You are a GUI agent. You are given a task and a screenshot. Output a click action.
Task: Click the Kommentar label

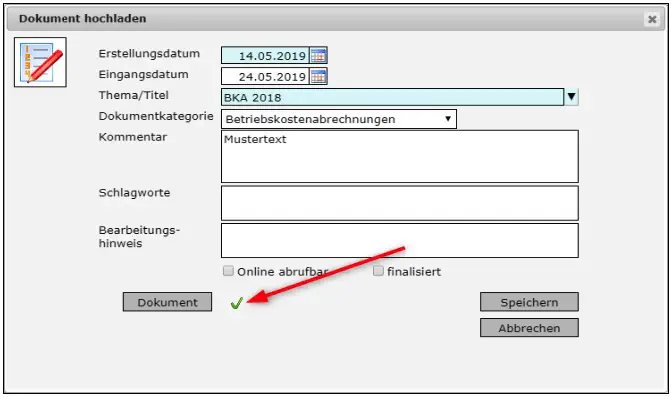133,137
